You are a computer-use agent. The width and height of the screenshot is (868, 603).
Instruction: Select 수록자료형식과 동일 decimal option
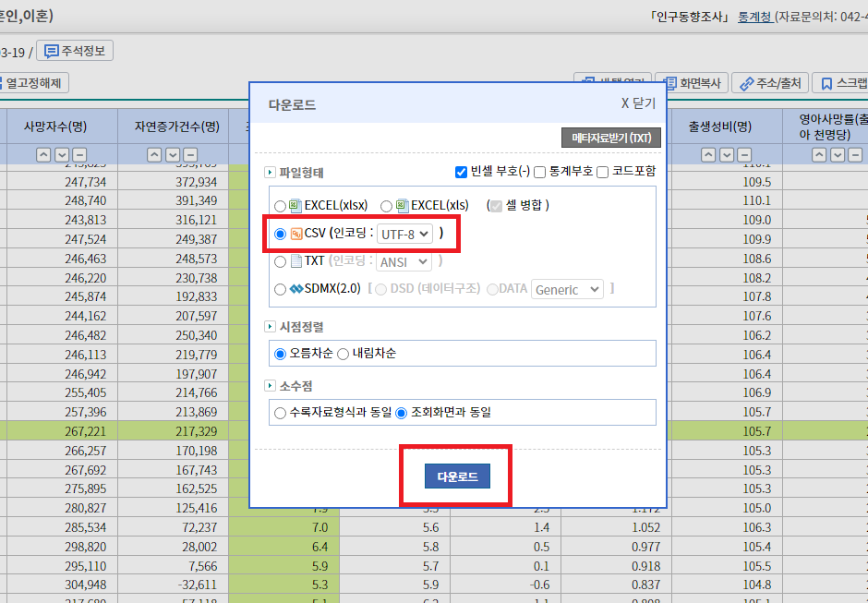[x=280, y=413]
